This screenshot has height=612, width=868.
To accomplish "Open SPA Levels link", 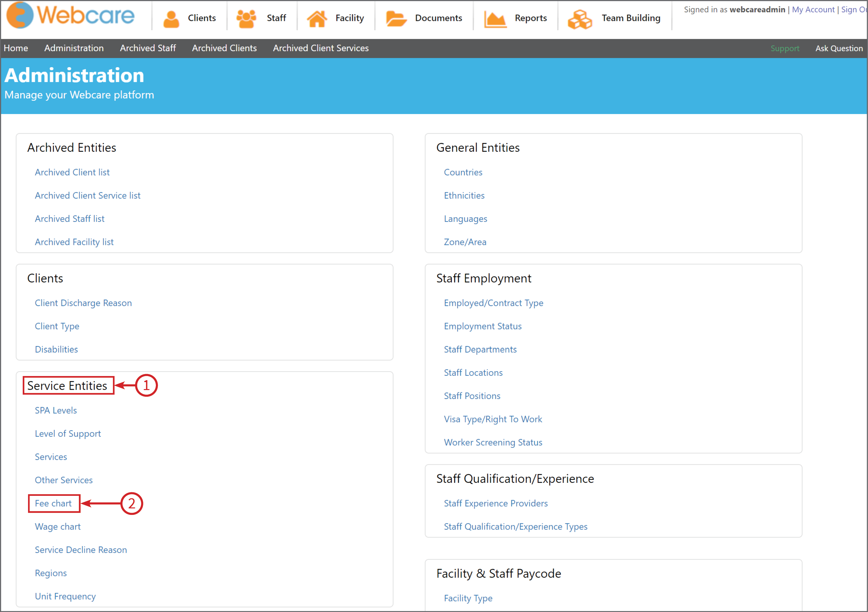I will [x=56, y=410].
